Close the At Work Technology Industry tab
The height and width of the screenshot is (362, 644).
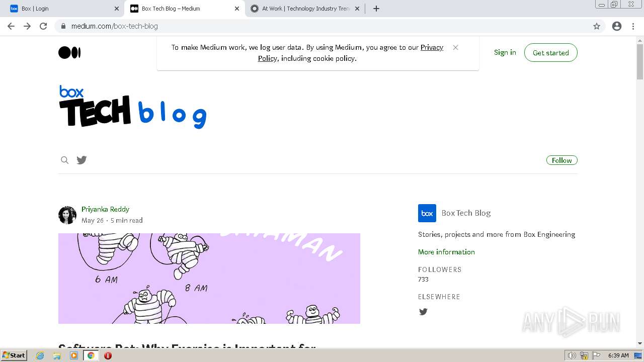point(357,9)
